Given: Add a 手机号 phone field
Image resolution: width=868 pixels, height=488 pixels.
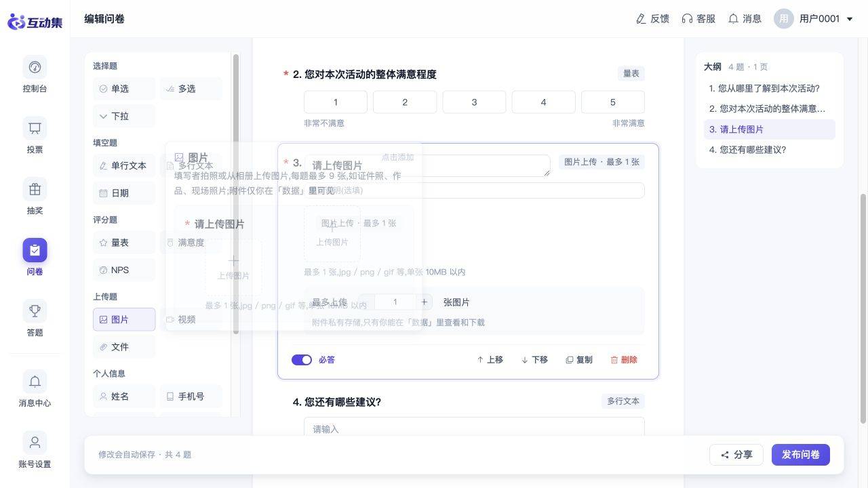Looking at the screenshot, I should (191, 396).
